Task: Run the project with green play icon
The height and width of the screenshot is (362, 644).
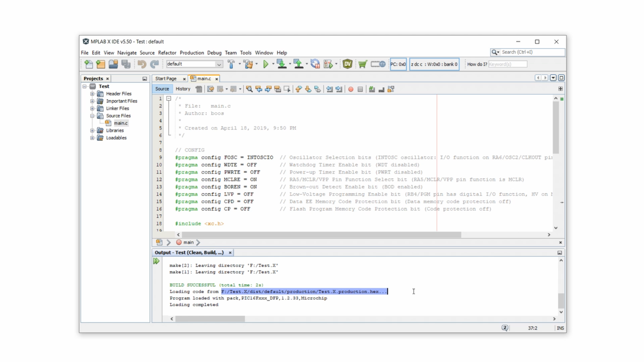Action: [266, 64]
